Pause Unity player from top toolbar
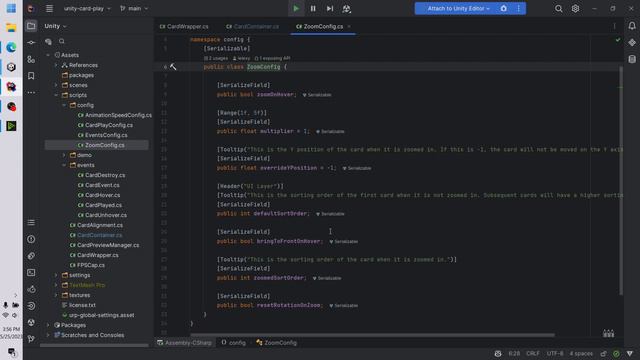The height and width of the screenshot is (360, 640). 313,9
